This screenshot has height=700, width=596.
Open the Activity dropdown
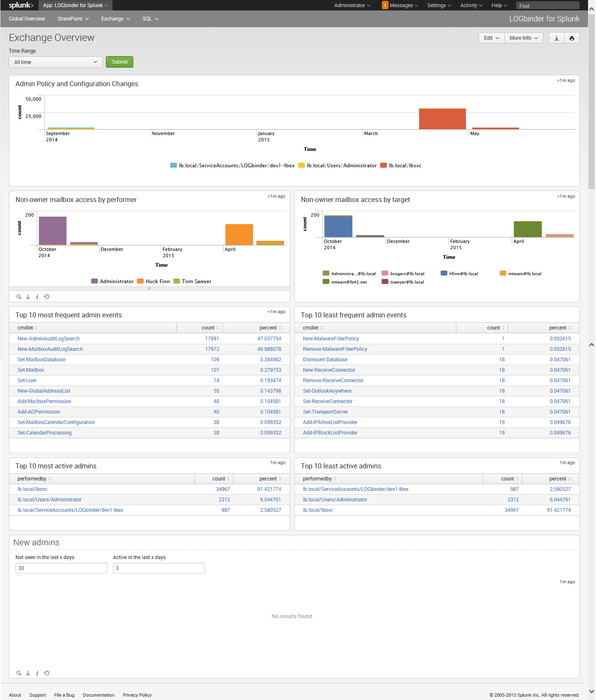coord(471,5)
